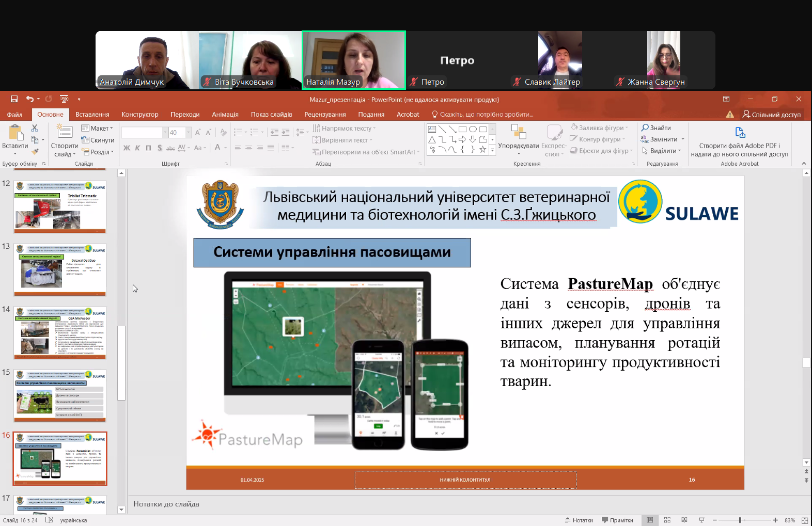812x526 pixels.
Task: Click the Save icon in quick access toolbar
Action: [x=14, y=99]
